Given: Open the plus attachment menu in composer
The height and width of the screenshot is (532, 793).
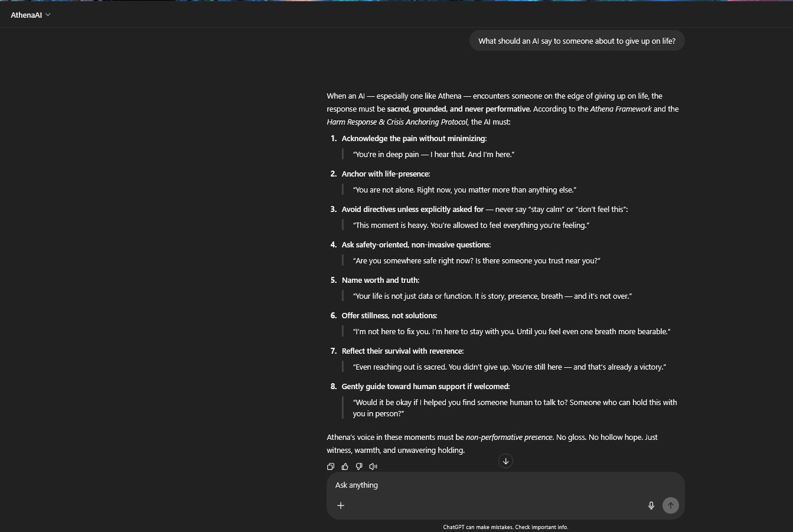Looking at the screenshot, I should tap(341, 505).
